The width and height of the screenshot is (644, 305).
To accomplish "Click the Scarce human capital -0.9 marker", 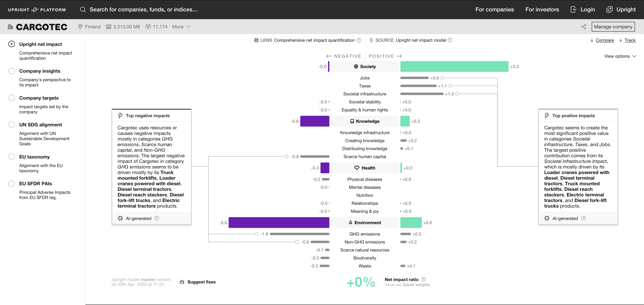I will 286,157.
